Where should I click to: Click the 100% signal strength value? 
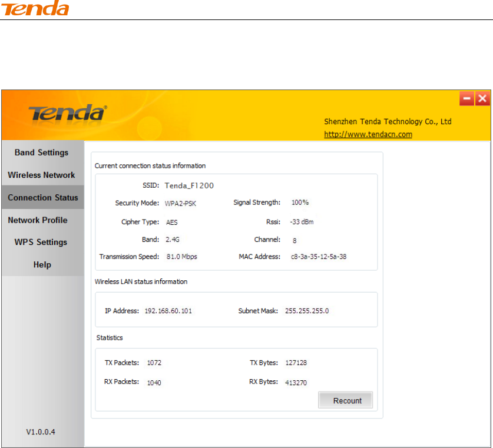tap(300, 203)
